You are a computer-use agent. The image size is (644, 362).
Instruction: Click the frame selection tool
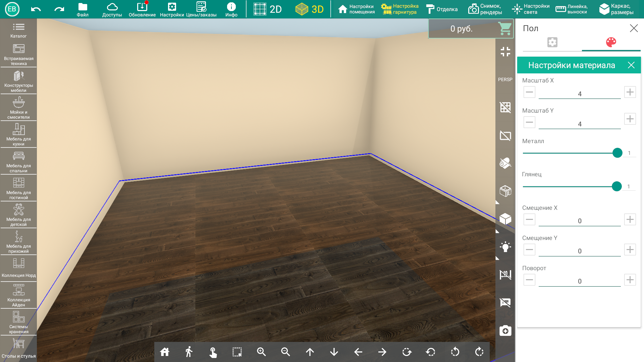pyautogui.click(x=237, y=351)
